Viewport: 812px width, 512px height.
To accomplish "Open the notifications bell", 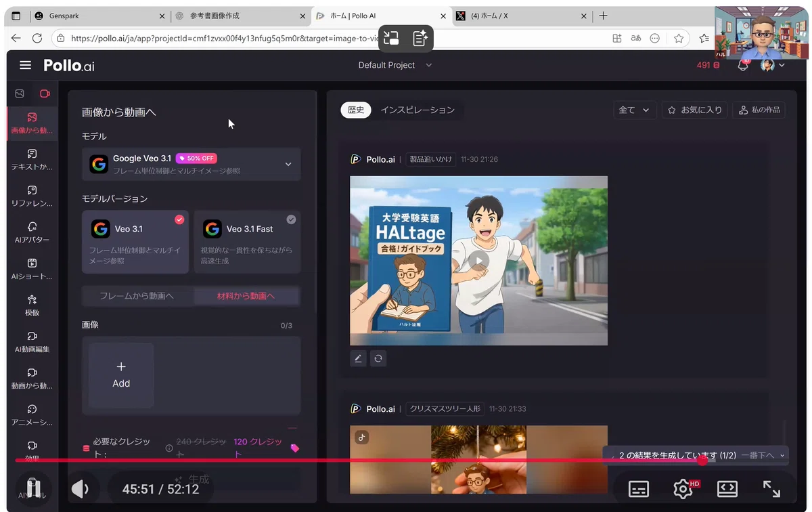I will [743, 66].
